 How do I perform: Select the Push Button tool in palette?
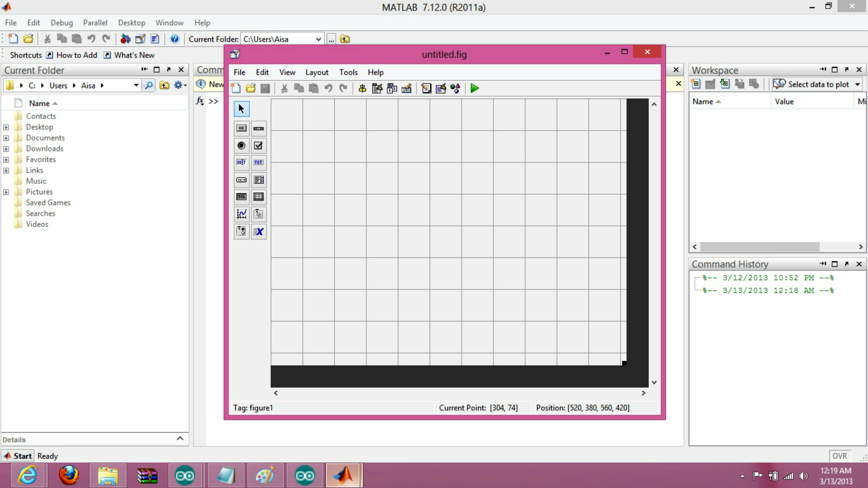[x=241, y=128]
